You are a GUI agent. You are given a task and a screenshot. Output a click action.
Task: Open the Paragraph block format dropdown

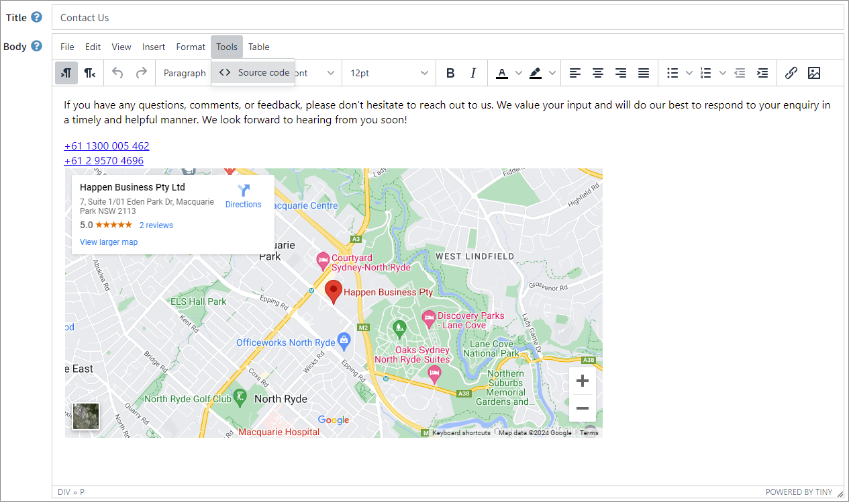tap(185, 73)
